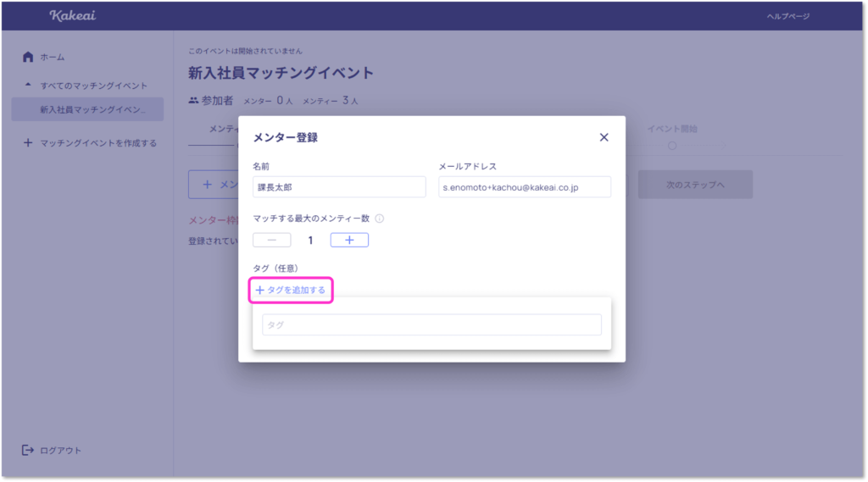Switch to the メンティー step tab
This screenshot has width=868, height=482.
point(222,129)
